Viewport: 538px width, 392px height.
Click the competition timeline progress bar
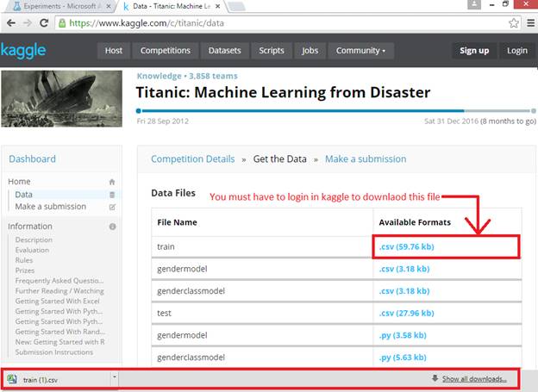(336, 111)
